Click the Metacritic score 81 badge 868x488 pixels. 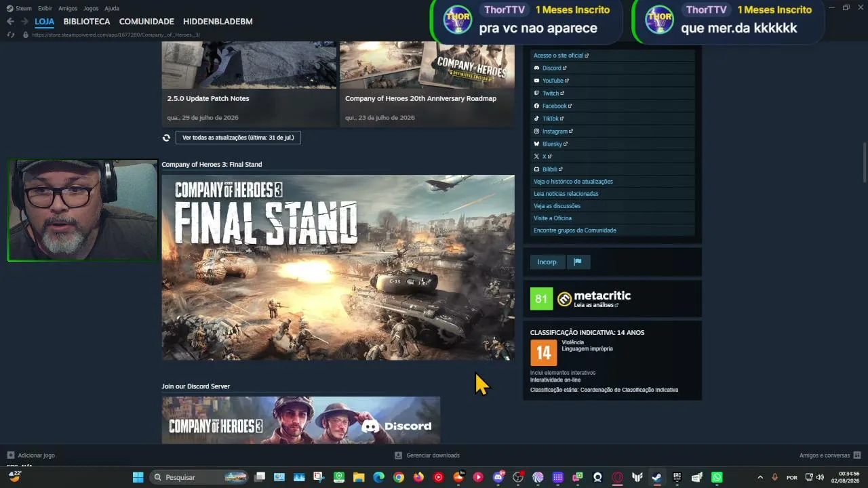point(542,299)
